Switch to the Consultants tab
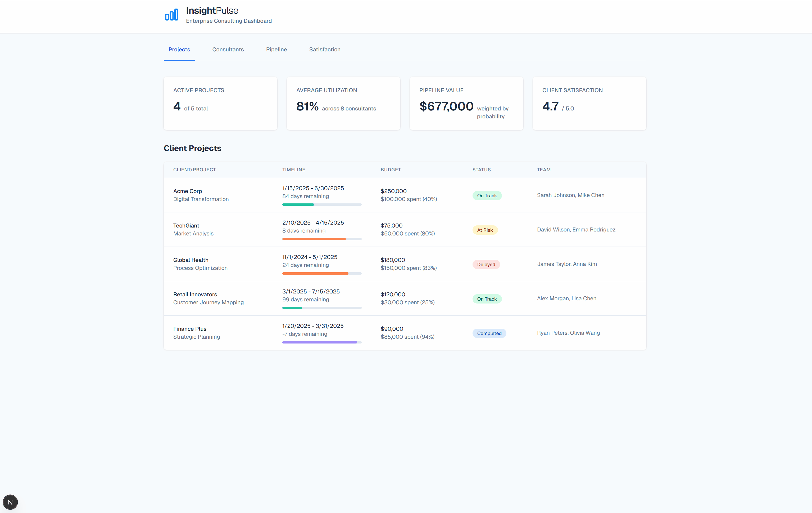 click(x=228, y=50)
